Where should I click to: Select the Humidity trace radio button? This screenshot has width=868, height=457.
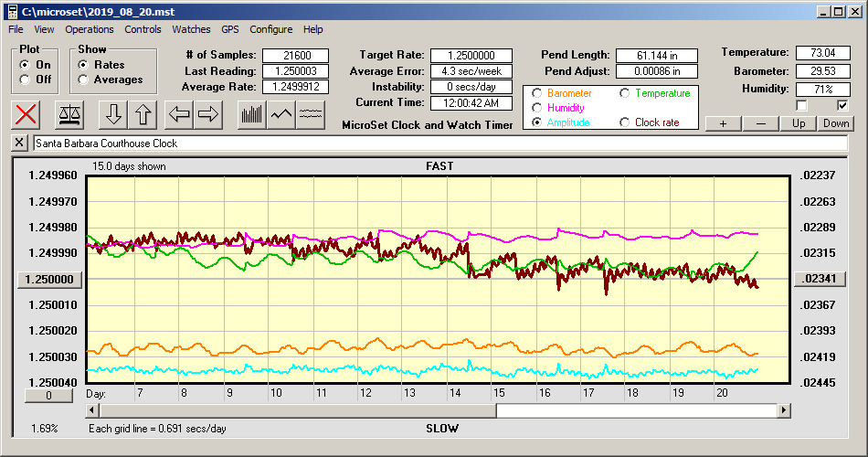click(x=536, y=108)
